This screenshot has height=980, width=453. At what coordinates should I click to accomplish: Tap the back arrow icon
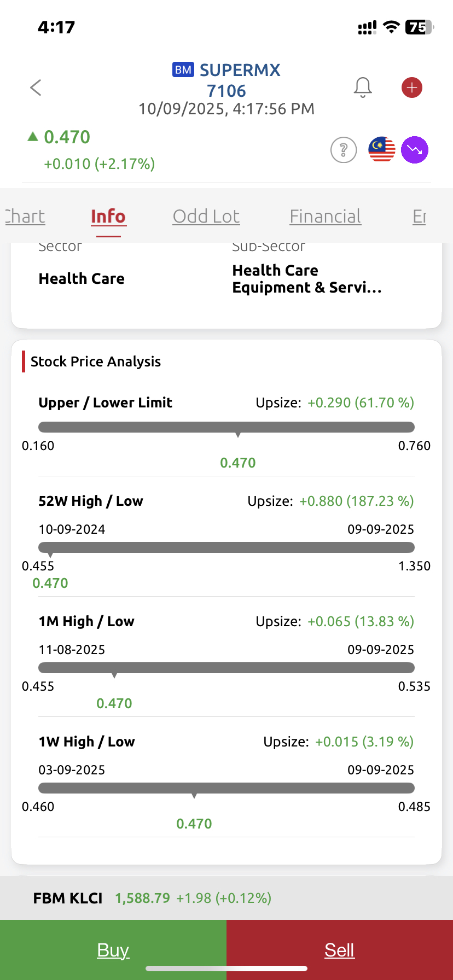tap(36, 87)
